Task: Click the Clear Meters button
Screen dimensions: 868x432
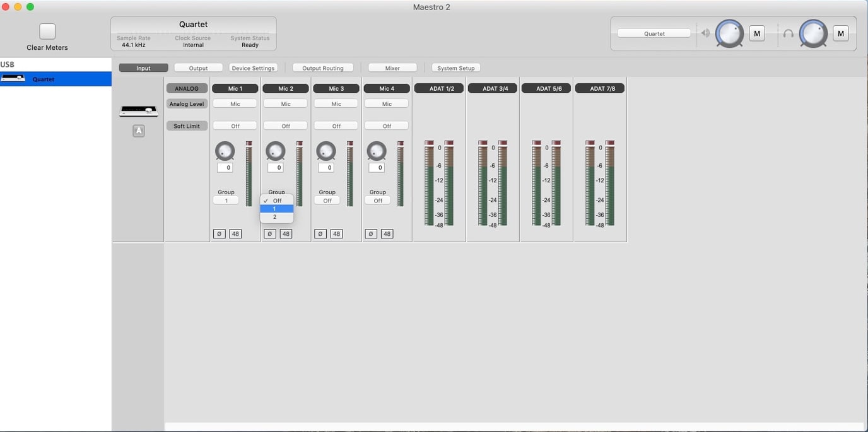Action: point(47,32)
